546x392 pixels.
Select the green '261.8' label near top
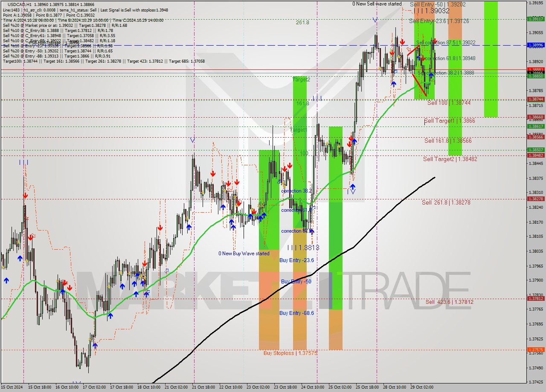[x=302, y=23]
